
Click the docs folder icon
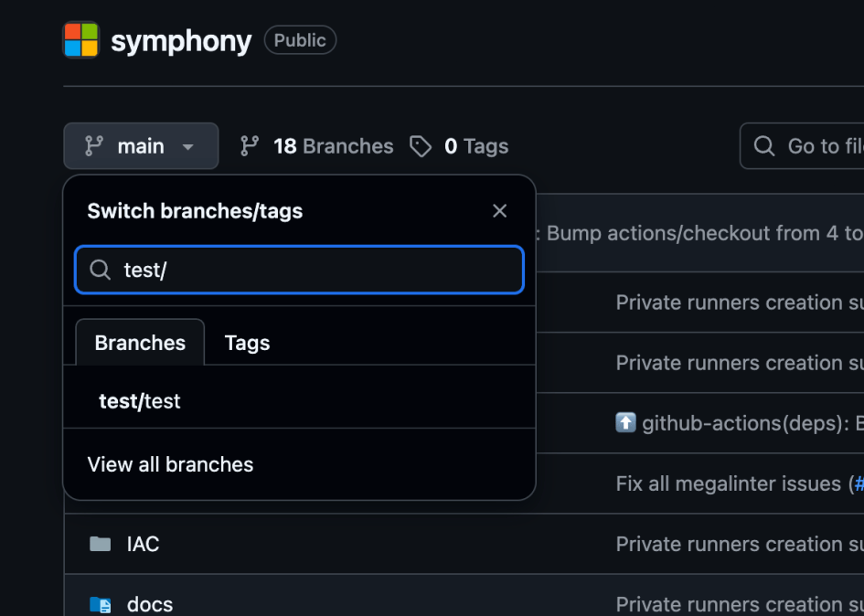[x=101, y=604]
